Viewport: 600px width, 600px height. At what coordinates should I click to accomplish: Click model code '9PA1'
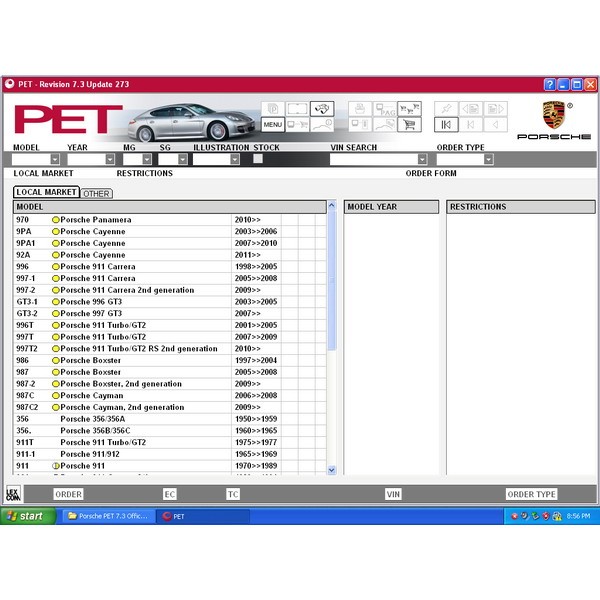coord(26,243)
